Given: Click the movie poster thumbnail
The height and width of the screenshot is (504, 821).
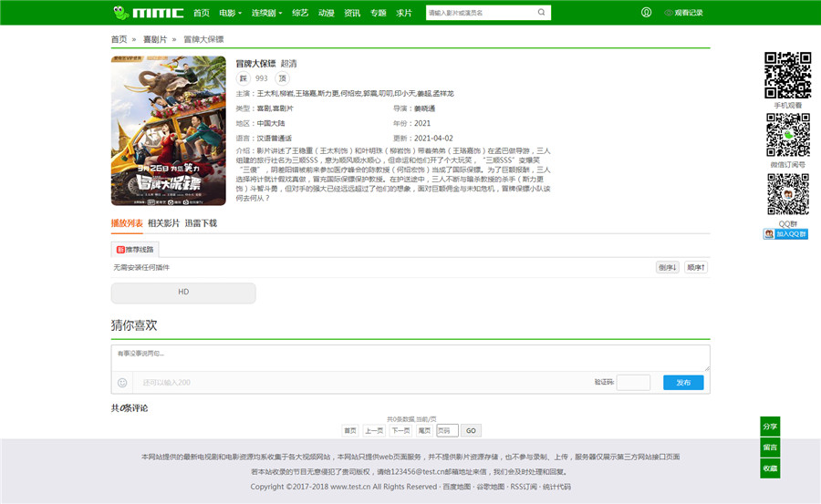Looking at the screenshot, I should 168,130.
